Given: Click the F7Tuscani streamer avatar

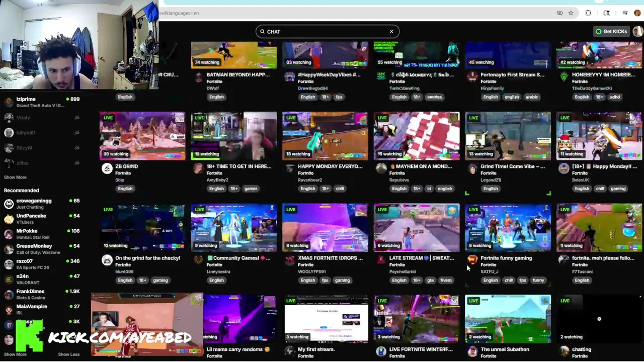Looking at the screenshot, I should [x=564, y=260].
